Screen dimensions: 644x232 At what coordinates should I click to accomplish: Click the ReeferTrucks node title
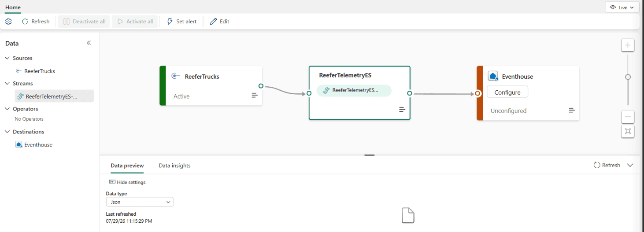coord(202,77)
